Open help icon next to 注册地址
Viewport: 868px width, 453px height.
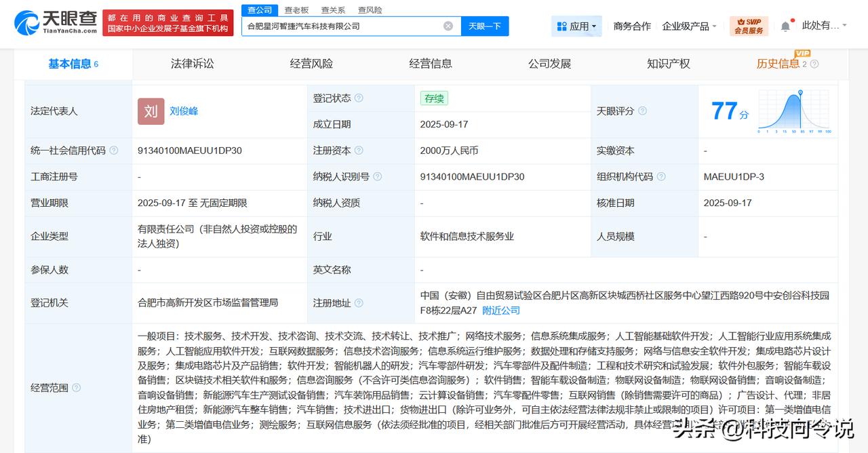pyautogui.click(x=359, y=303)
